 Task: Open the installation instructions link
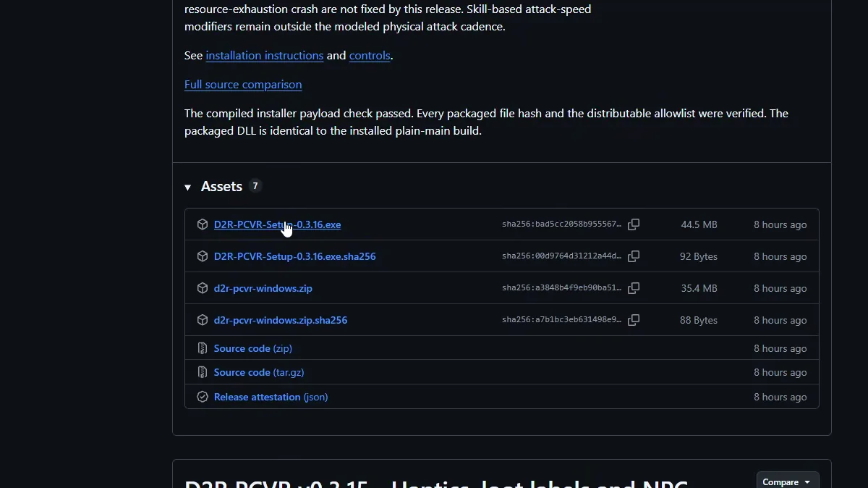(x=265, y=56)
